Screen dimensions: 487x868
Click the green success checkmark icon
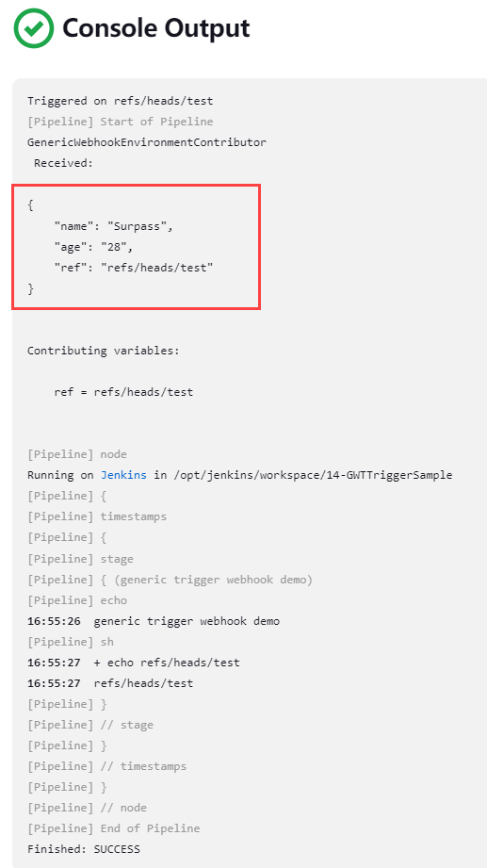(33, 28)
